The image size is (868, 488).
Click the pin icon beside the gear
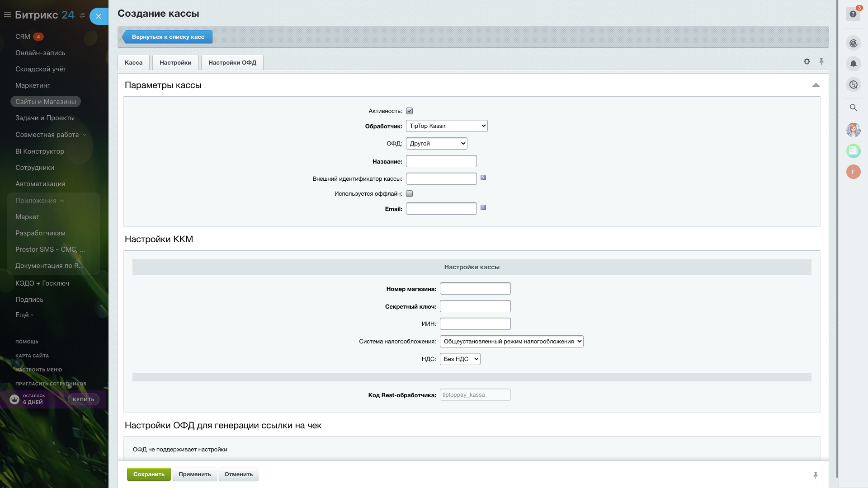821,61
